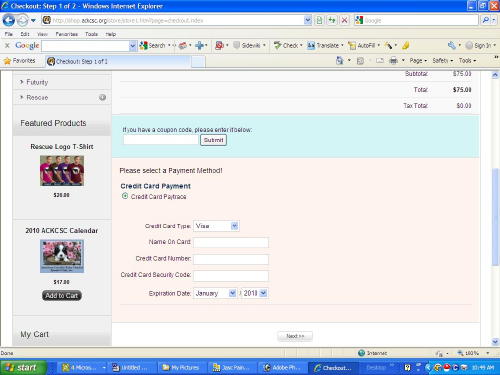Click the coupon code input field
This screenshot has height=375, width=500.
161,140
